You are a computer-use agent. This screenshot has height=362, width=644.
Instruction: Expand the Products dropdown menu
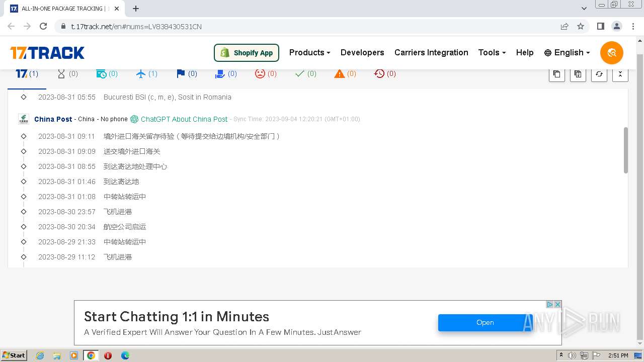tap(309, 52)
